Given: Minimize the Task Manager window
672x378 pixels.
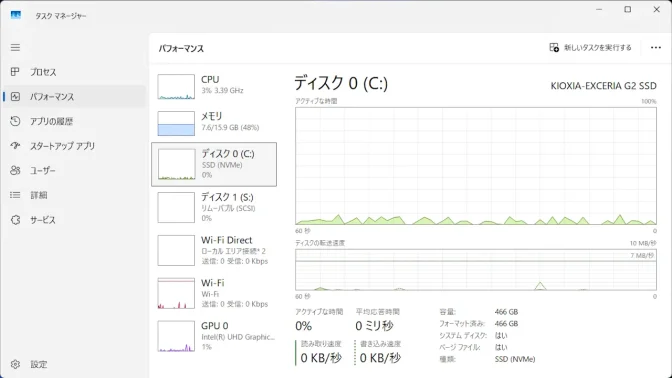Looking at the screenshot, I should 599,9.
